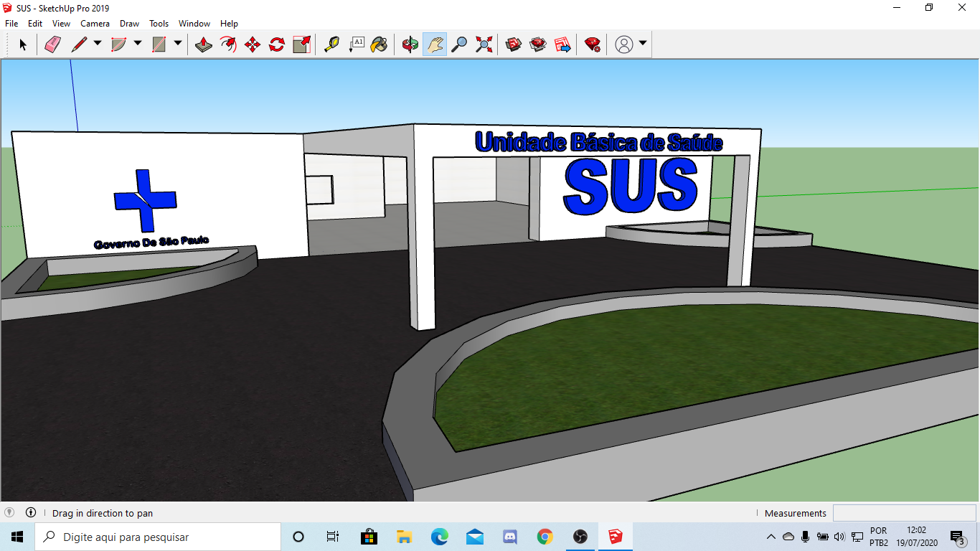This screenshot has width=980, height=551.
Task: Open Cortana circle icon in taskbar
Action: click(x=298, y=537)
